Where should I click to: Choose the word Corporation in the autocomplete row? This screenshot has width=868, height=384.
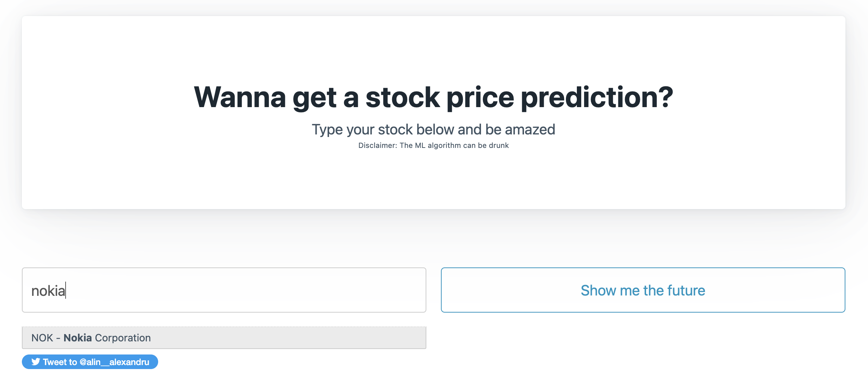pyautogui.click(x=123, y=338)
